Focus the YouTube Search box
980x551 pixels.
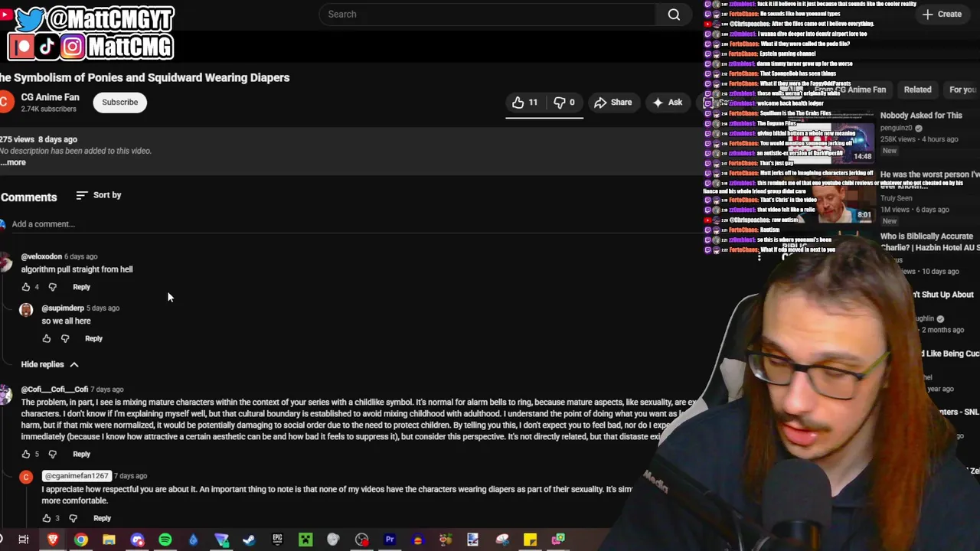pyautogui.click(x=487, y=15)
